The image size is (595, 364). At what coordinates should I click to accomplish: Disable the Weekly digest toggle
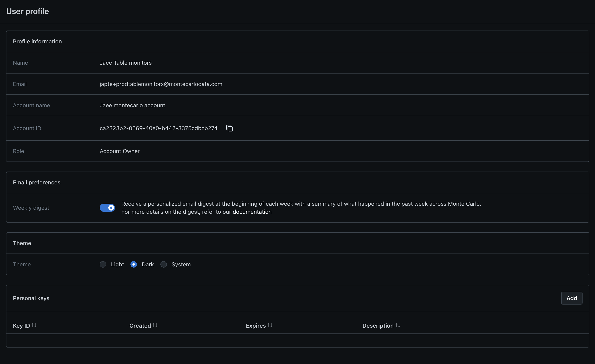coord(107,208)
